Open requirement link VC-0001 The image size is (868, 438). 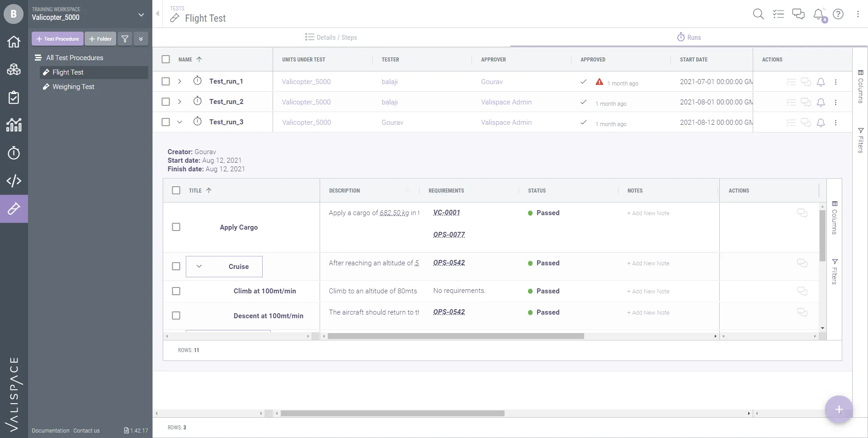(x=446, y=212)
